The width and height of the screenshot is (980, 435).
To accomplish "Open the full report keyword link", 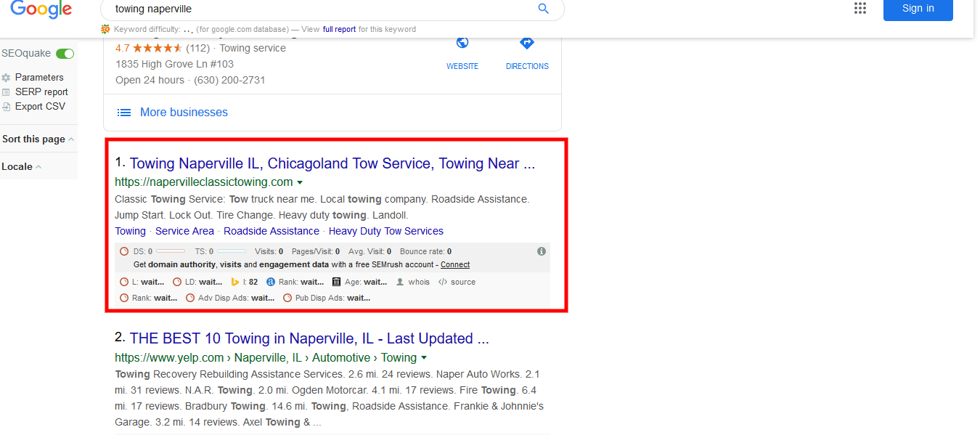I will coord(339,30).
